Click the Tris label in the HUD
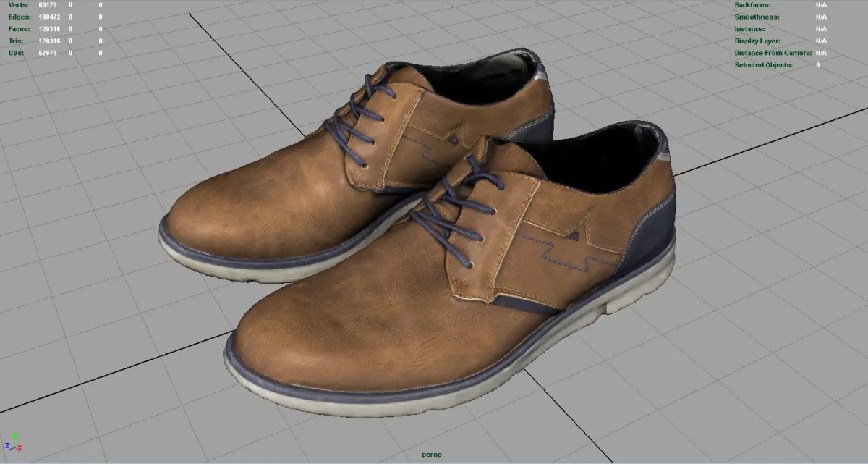The image size is (868, 464). coord(17,41)
